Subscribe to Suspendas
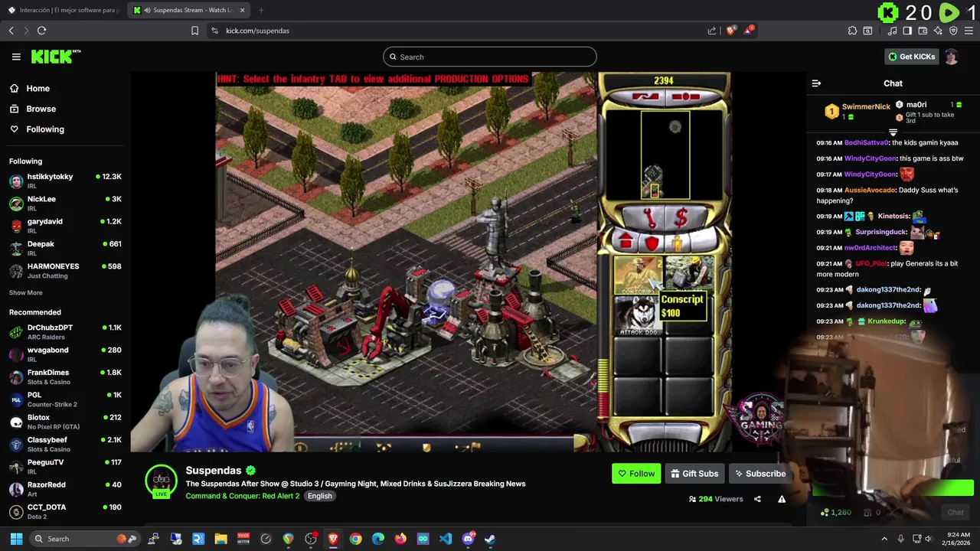The height and width of the screenshot is (551, 980). pos(759,474)
